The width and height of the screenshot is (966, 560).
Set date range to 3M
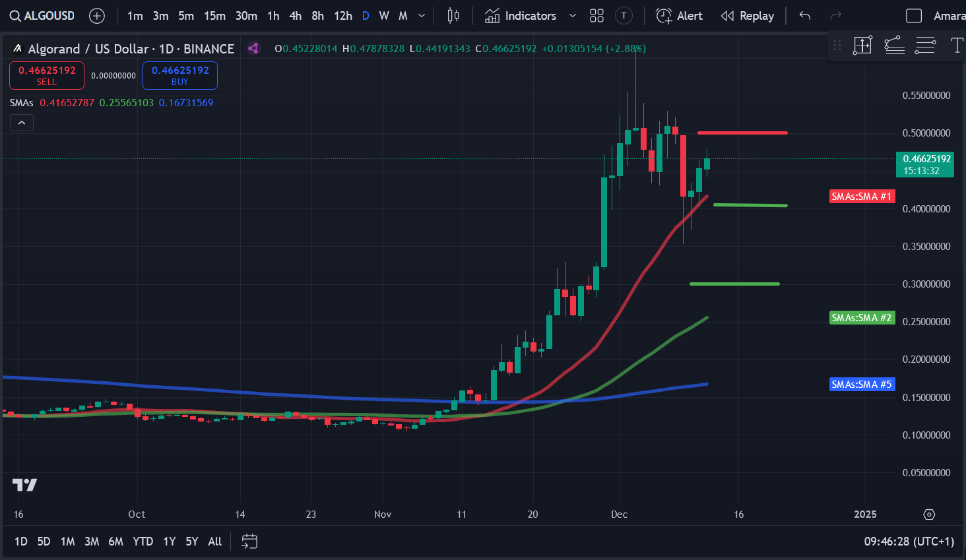point(92,542)
